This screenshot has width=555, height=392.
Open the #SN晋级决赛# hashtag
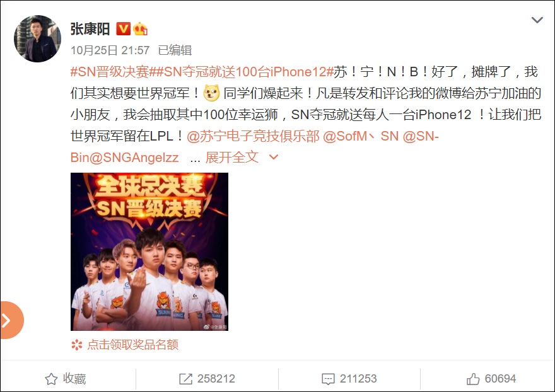(109, 72)
